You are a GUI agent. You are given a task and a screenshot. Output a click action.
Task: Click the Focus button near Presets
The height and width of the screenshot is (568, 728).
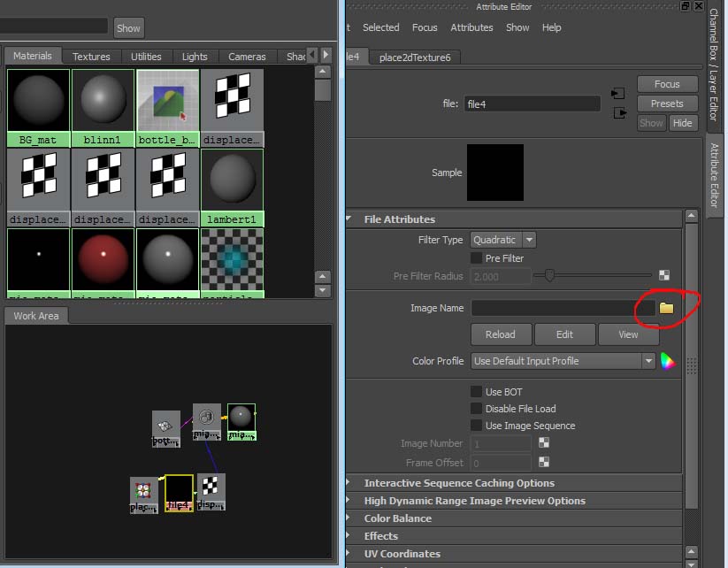[x=667, y=84]
